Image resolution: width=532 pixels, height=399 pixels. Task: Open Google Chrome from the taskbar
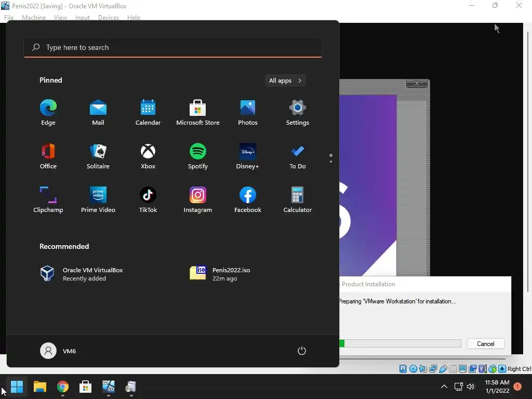click(63, 387)
